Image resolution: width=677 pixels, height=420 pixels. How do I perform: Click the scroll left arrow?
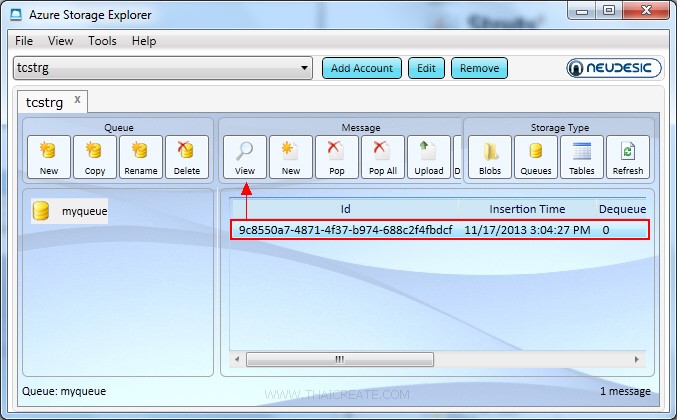click(x=237, y=359)
